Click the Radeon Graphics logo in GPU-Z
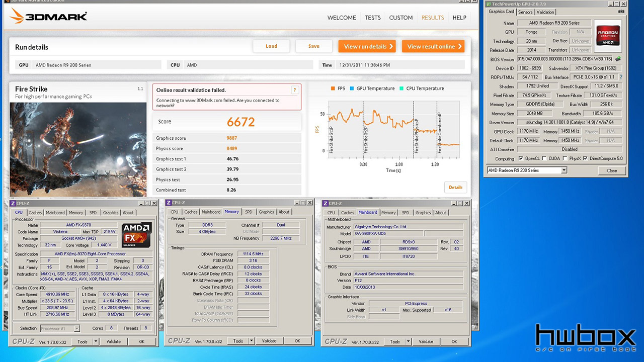The image size is (644, 362). click(607, 36)
